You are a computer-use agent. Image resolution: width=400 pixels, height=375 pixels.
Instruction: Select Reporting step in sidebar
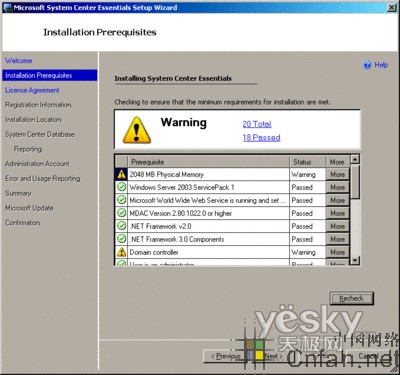click(28, 149)
